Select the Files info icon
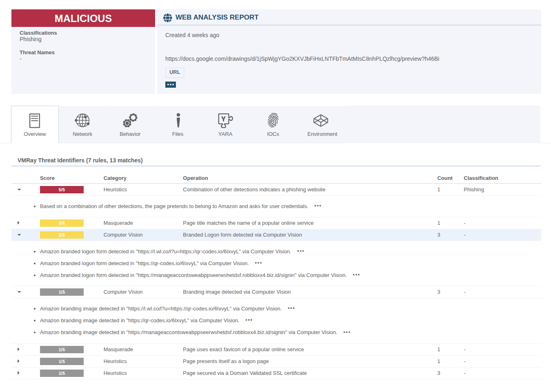Viewport: 551px width, 392px height. coord(178,121)
